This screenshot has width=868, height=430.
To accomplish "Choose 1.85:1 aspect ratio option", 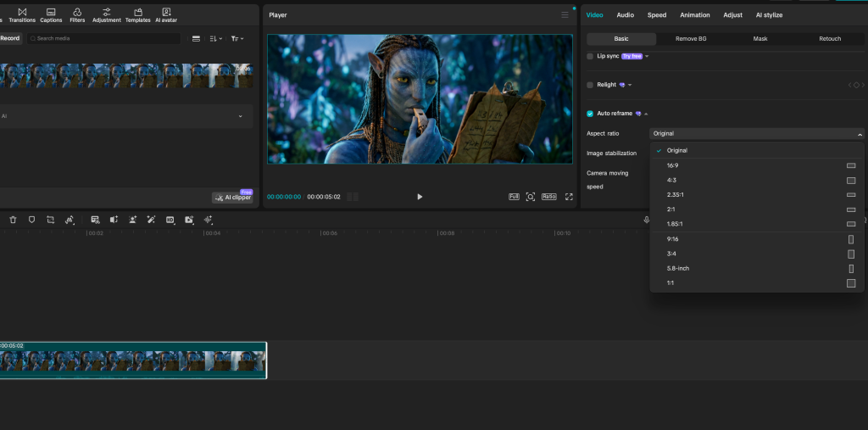I will (x=756, y=224).
